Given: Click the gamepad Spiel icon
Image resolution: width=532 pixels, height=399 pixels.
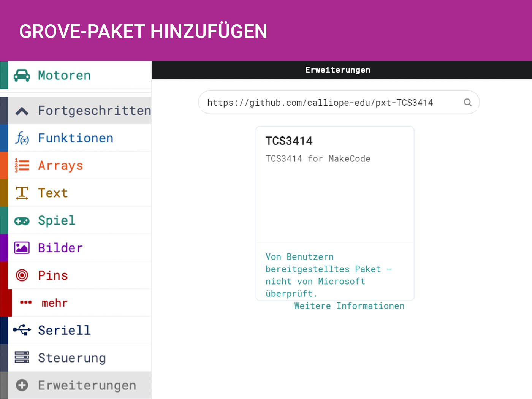Looking at the screenshot, I should 22,221.
